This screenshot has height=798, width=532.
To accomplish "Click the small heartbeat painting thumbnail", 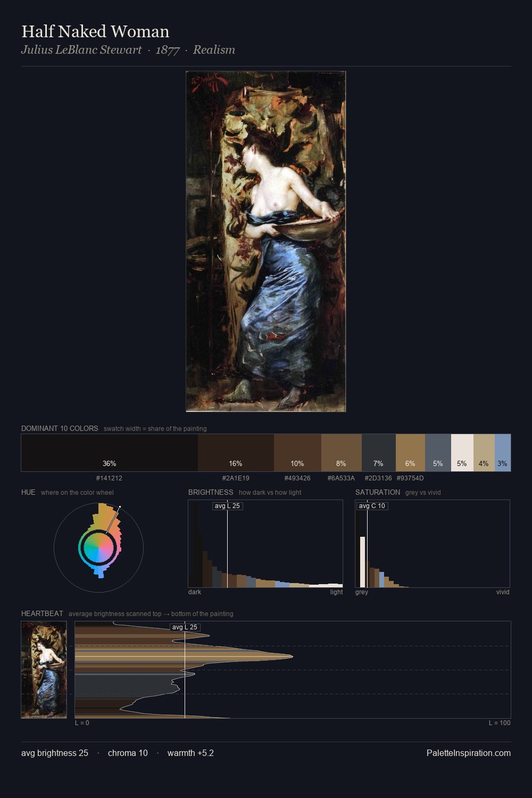I will pyautogui.click(x=44, y=670).
